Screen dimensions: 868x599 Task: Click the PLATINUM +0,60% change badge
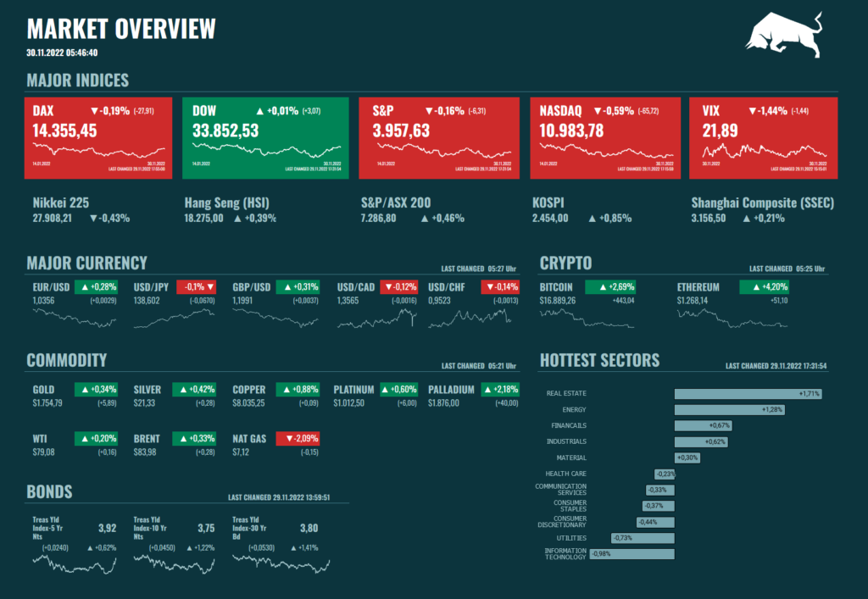(399, 390)
